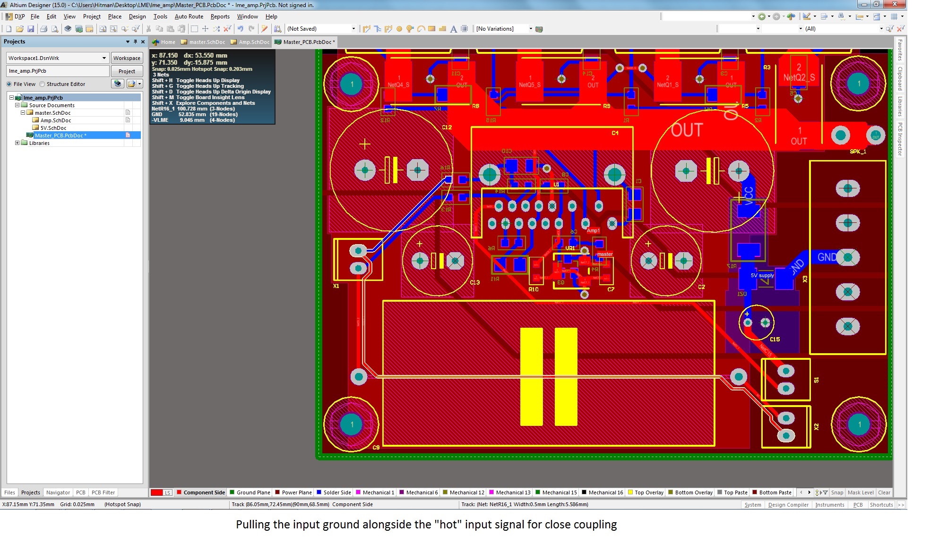This screenshot has height=560, width=930.
Task: Select the Structure Editor radio button
Action: pyautogui.click(x=42, y=84)
